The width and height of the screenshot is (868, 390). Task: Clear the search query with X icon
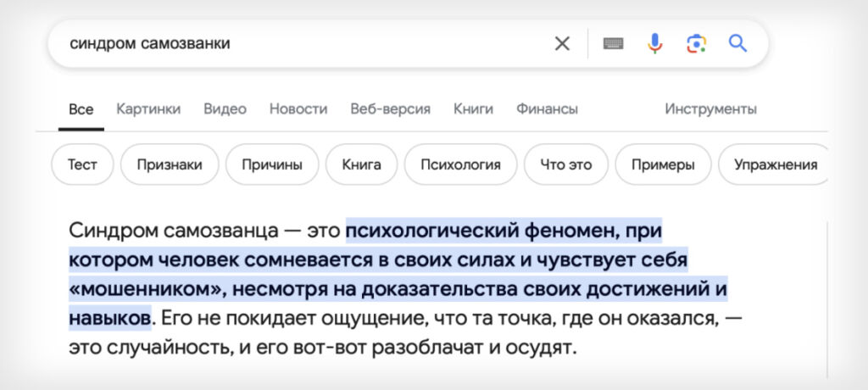click(562, 43)
